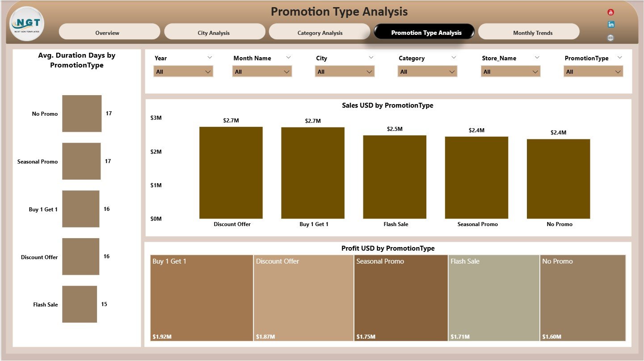This screenshot has height=361, width=644.
Task: Open the PromotionType slicer dropdown
Action: click(x=618, y=71)
